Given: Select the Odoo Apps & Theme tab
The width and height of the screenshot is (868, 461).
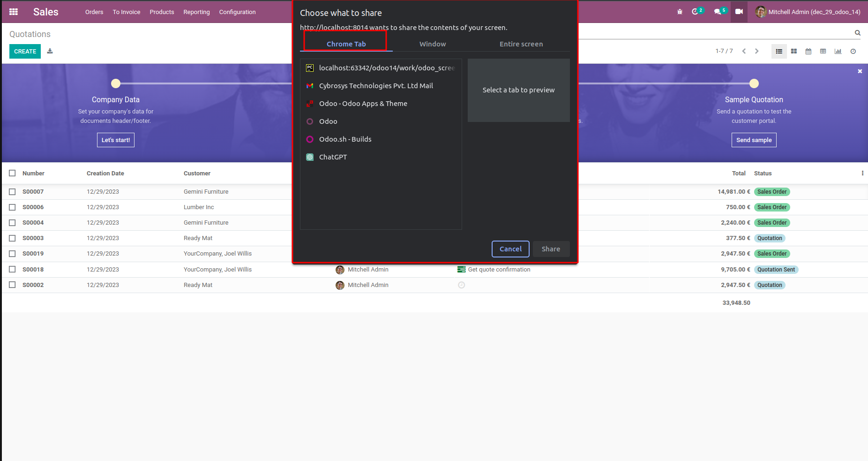Looking at the screenshot, I should click(x=381, y=104).
